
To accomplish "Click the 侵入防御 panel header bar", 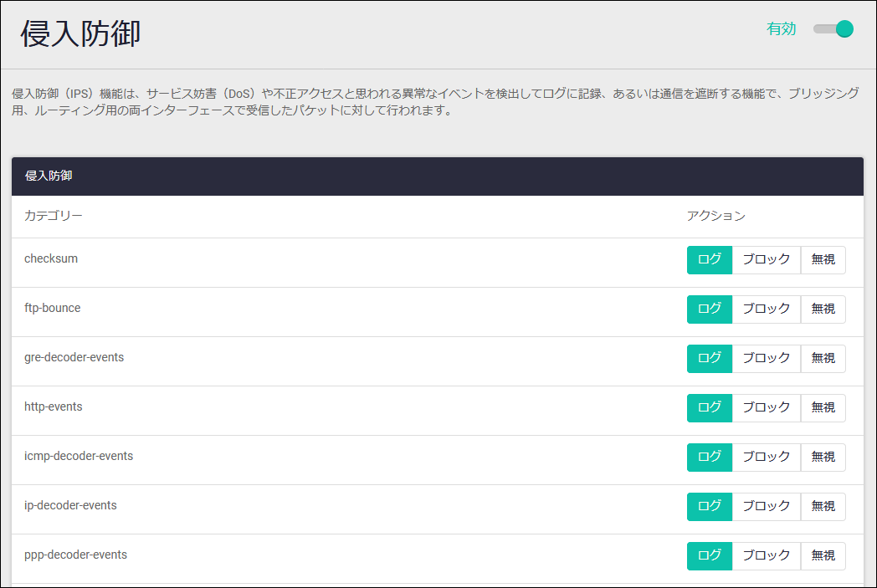I will tap(437, 176).
